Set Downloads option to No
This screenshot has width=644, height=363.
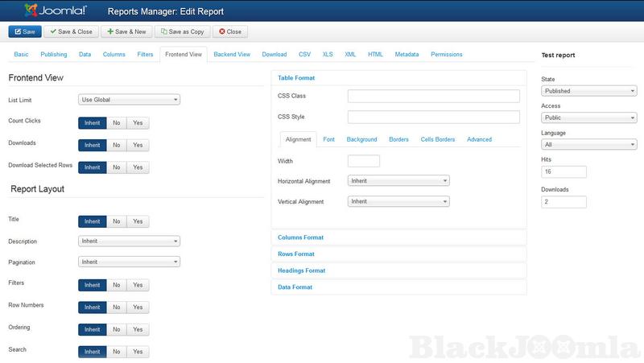point(116,145)
